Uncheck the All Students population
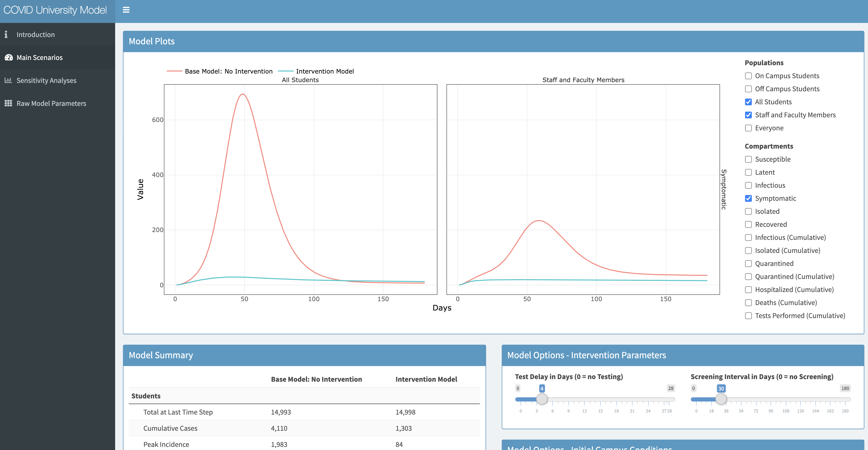 [748, 102]
